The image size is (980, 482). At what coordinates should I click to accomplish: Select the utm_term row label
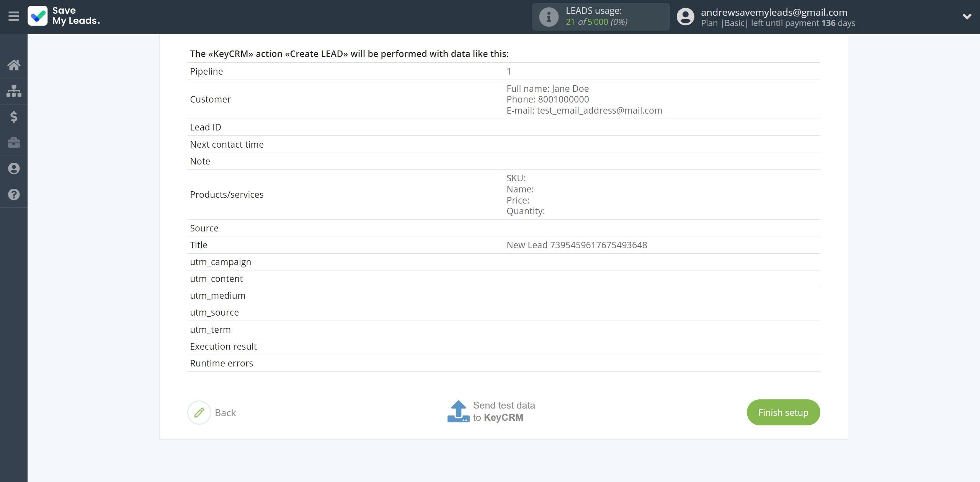coord(210,330)
